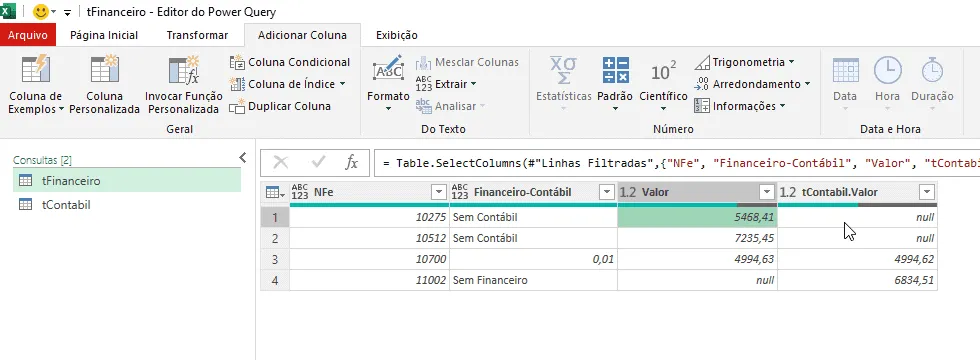Click the fx formula icon
This screenshot has height=360, width=980.
point(352,163)
